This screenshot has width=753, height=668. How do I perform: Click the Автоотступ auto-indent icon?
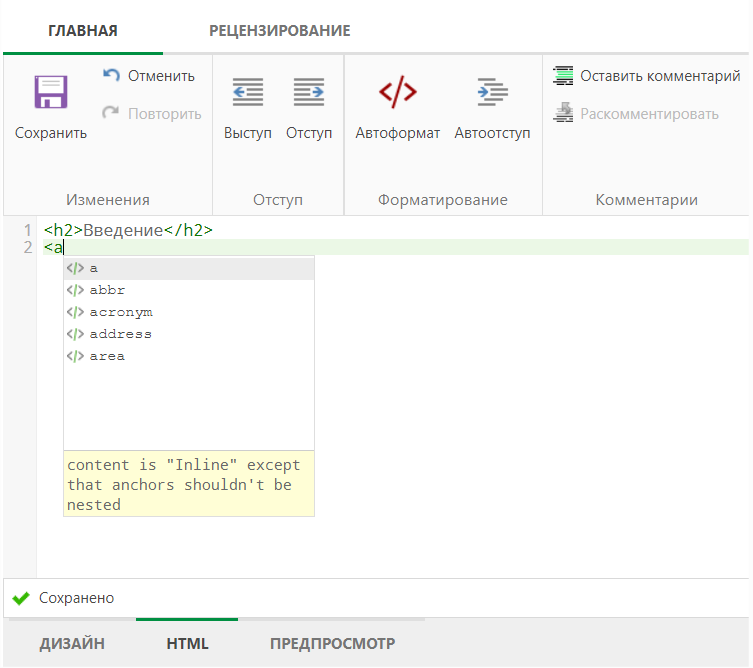tap(492, 92)
